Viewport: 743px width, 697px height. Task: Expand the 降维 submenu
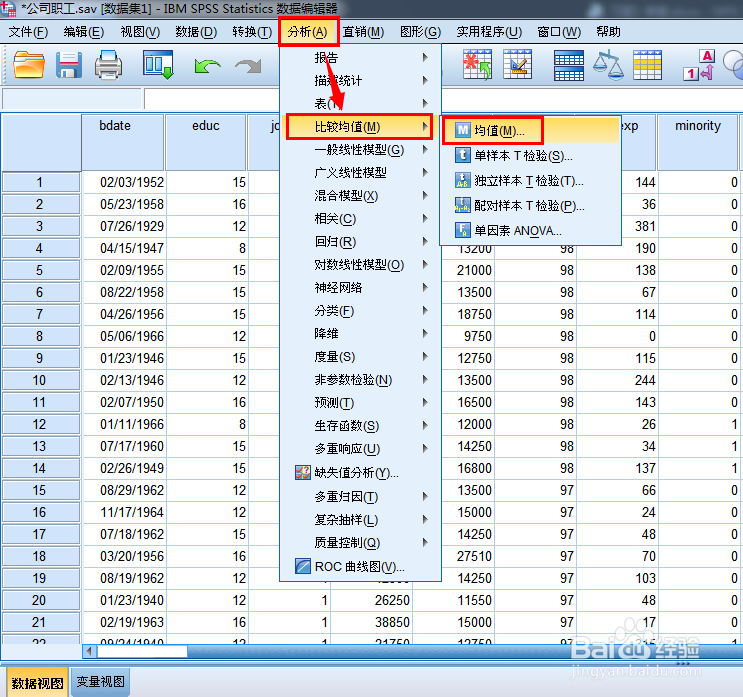pyautogui.click(x=361, y=334)
